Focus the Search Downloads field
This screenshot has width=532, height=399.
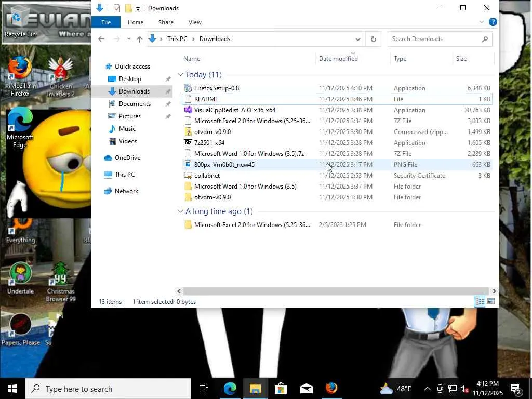[x=440, y=39]
